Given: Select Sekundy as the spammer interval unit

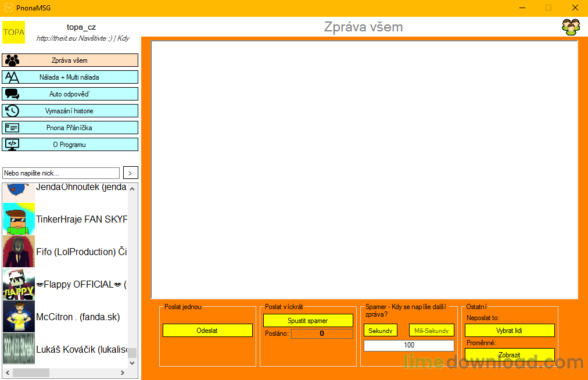Looking at the screenshot, I should pyautogui.click(x=381, y=331).
